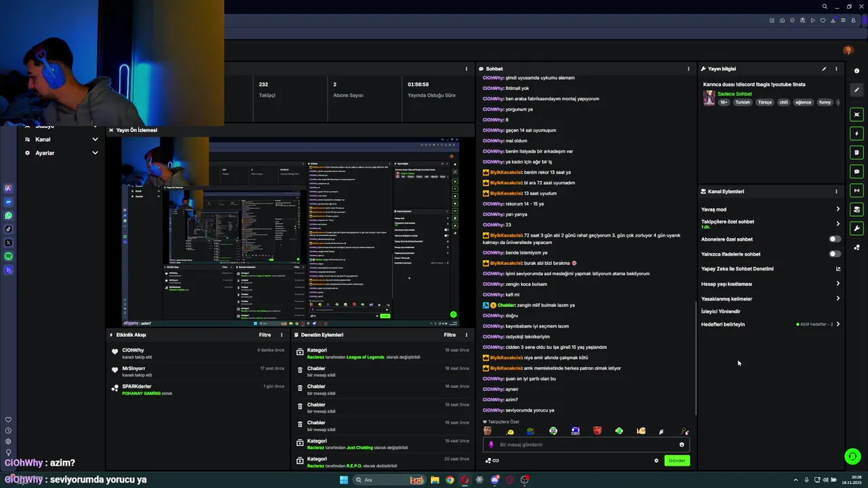Click the Yayın Ön İzlemesi video preview
This screenshot has height=488, width=868.
pos(290,232)
